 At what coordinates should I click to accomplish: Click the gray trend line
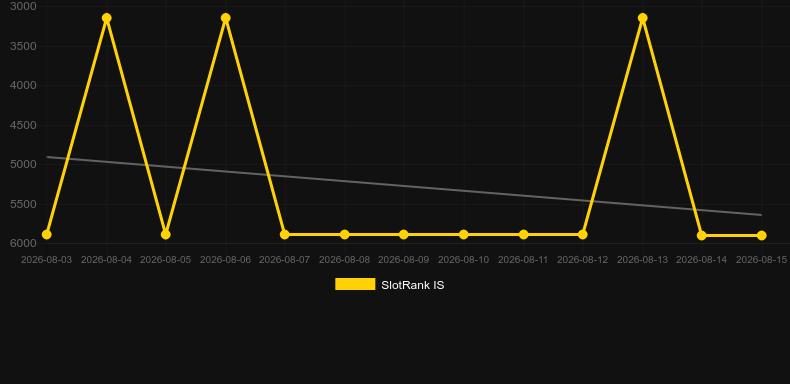point(403,185)
